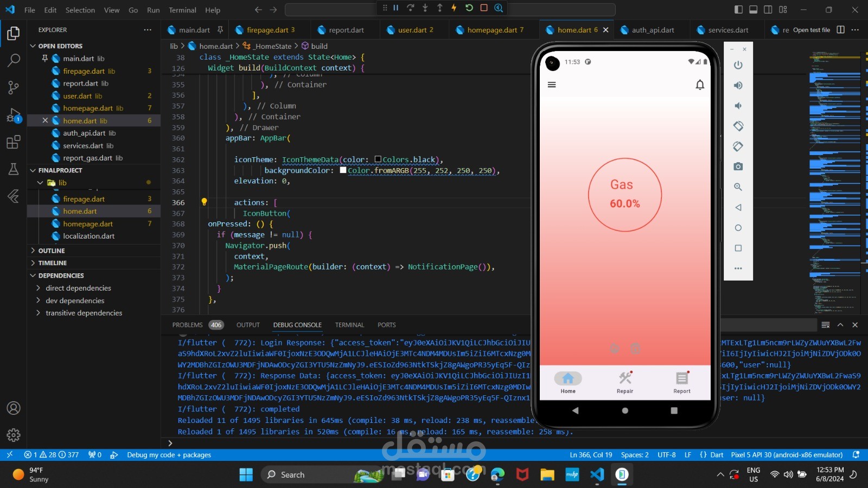Click the Pixel 5 API 30 device selector

787,455
